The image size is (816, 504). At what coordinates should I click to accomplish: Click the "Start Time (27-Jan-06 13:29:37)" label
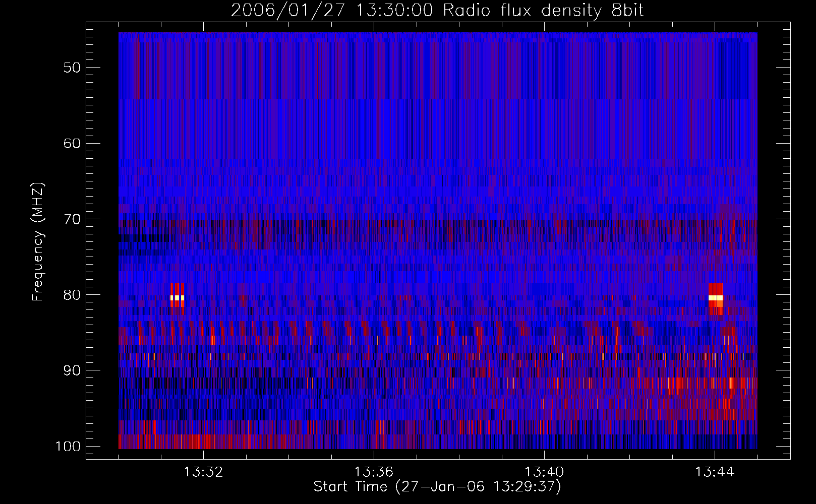click(x=437, y=487)
